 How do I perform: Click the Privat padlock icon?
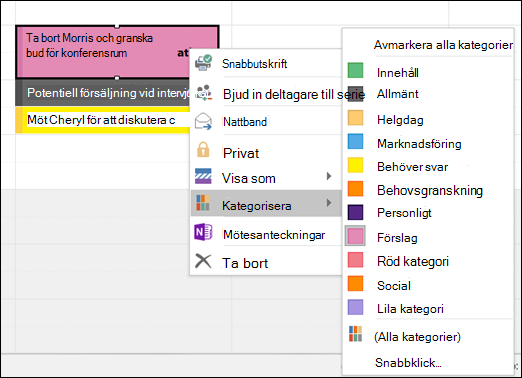(203, 150)
